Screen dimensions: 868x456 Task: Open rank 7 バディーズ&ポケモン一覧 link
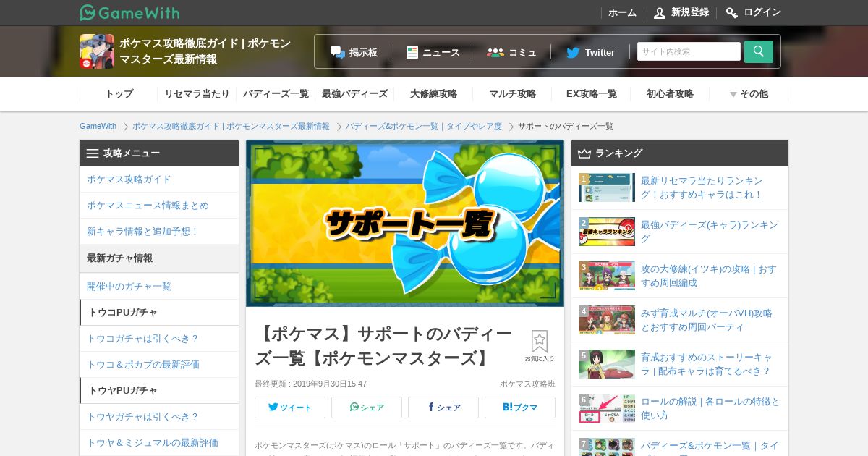pyautogui.click(x=710, y=446)
